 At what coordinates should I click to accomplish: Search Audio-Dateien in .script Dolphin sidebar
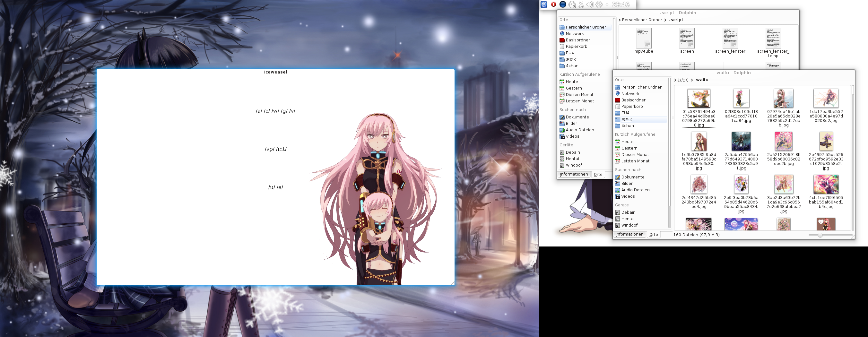point(585,130)
